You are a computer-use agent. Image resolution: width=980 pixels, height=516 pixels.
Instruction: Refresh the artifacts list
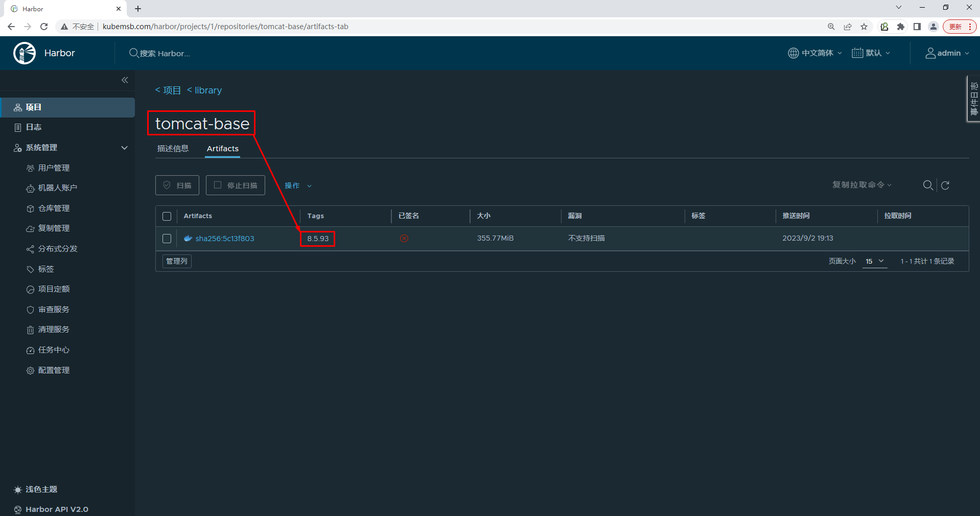[945, 185]
